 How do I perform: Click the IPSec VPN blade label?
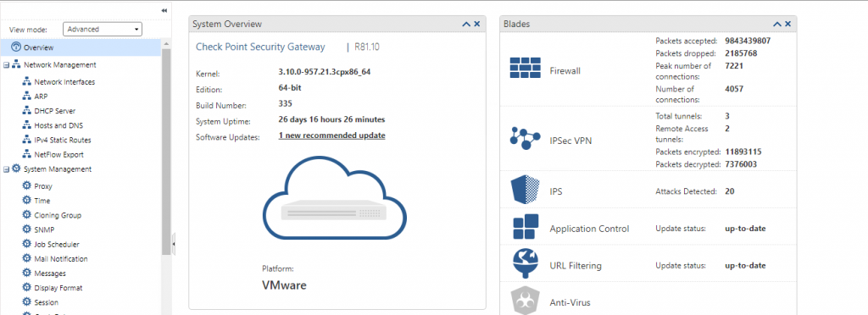(x=570, y=141)
